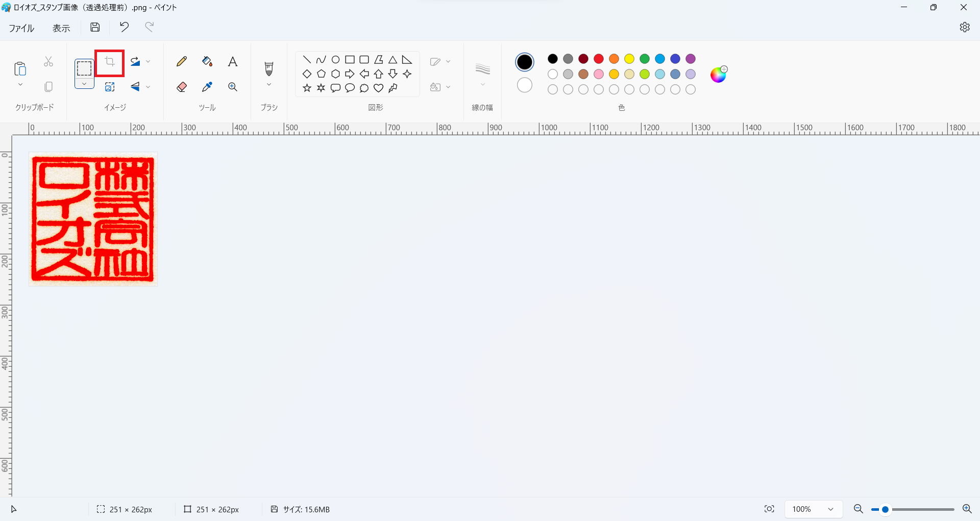Open the Rotate options dropdown
The image size is (980, 521).
point(148,62)
